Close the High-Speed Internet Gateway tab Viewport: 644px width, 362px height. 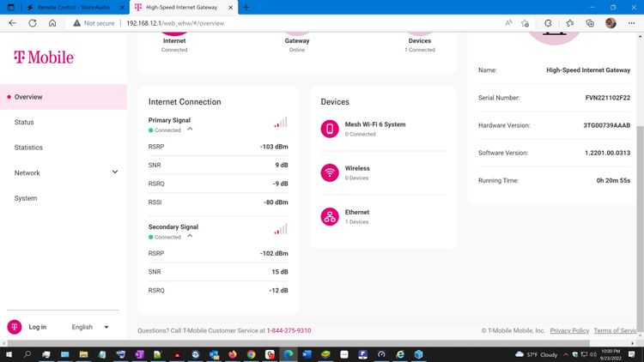(x=230, y=8)
